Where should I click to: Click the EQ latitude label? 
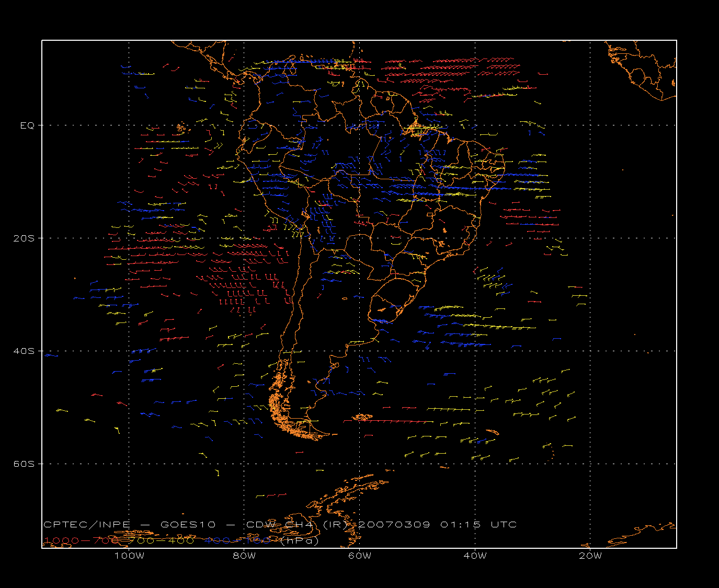[x=27, y=125]
